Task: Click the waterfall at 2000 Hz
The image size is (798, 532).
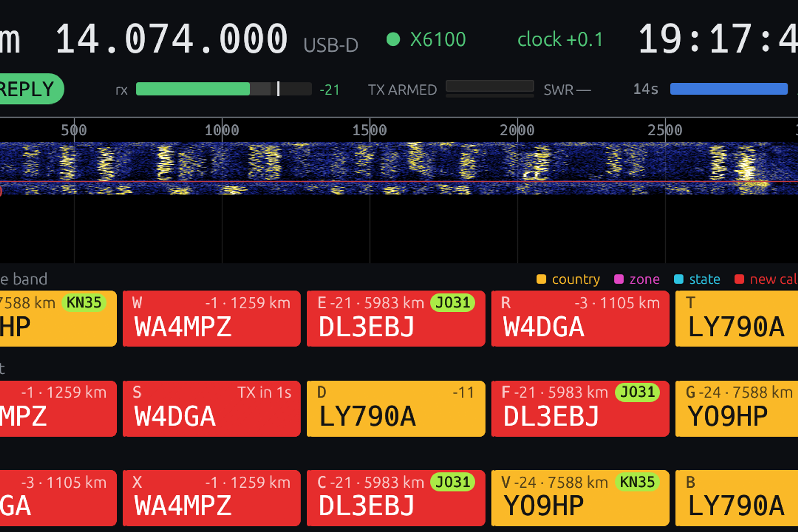Action: click(517, 168)
